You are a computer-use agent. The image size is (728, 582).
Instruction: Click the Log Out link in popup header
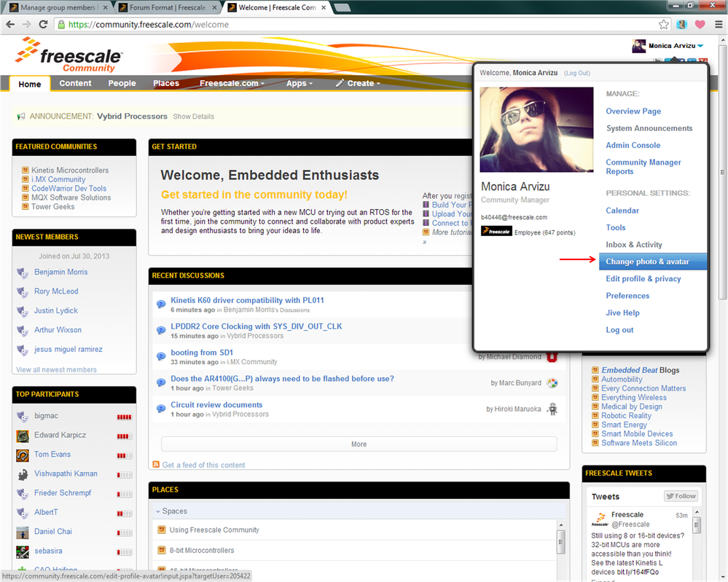click(577, 74)
